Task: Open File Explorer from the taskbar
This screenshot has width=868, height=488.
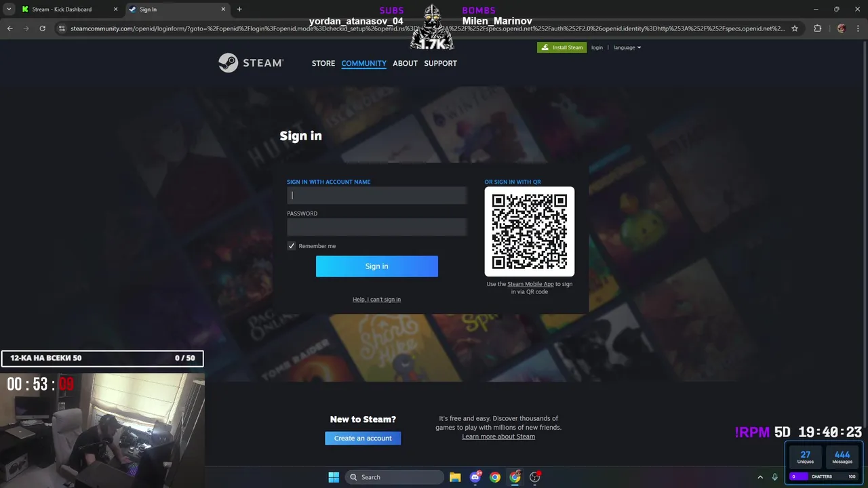Action: pos(455,477)
